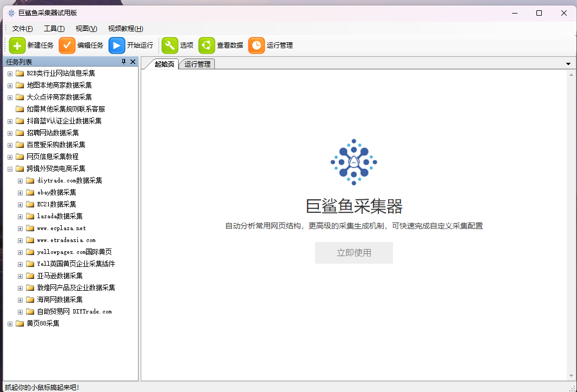
Task: Click the 查看数据 toolbar label
Action: 230,45
